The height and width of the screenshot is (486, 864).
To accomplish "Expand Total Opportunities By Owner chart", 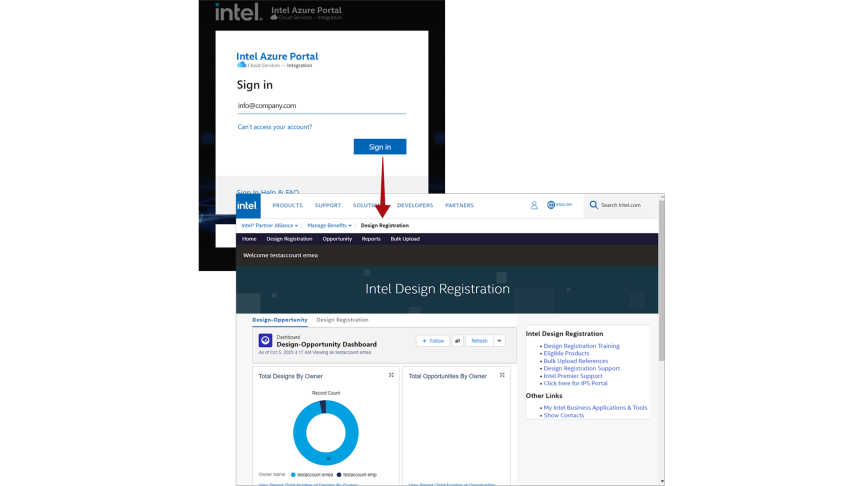I will click(502, 375).
